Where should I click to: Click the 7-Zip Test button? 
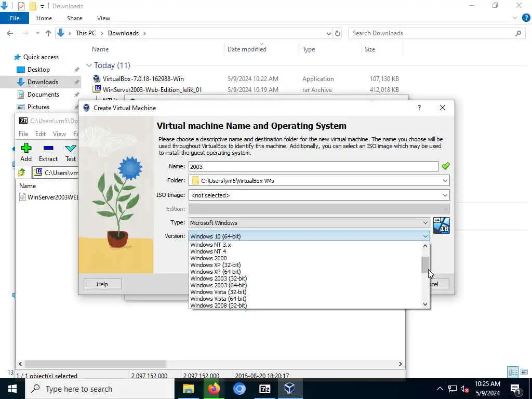71,152
